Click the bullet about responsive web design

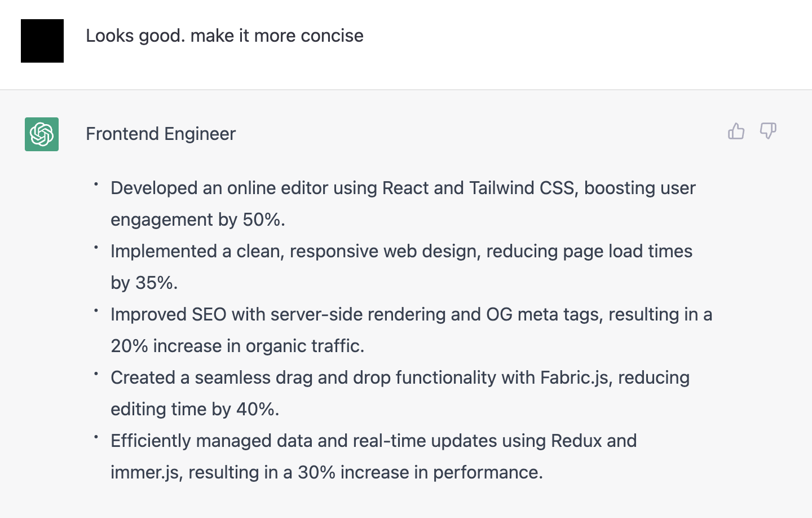coord(401,266)
